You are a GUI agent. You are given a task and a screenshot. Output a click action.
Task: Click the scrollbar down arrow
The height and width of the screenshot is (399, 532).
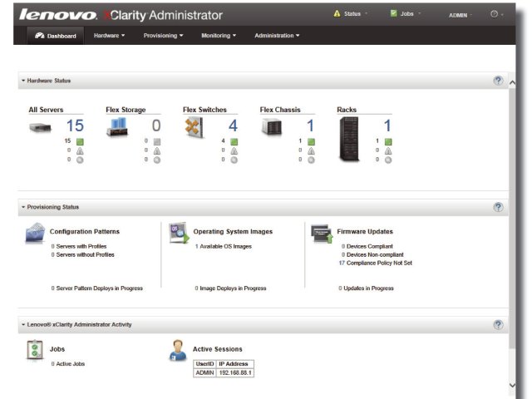512,385
